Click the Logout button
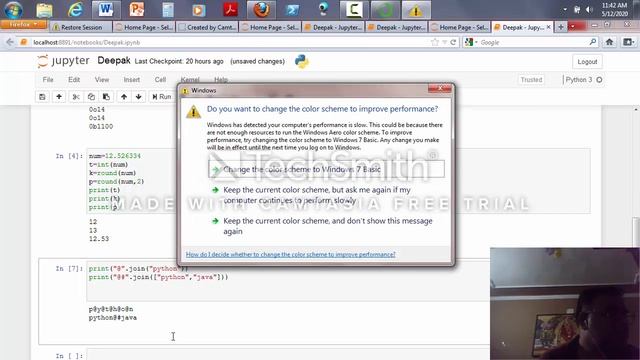This screenshot has width=640, height=360. (587, 62)
